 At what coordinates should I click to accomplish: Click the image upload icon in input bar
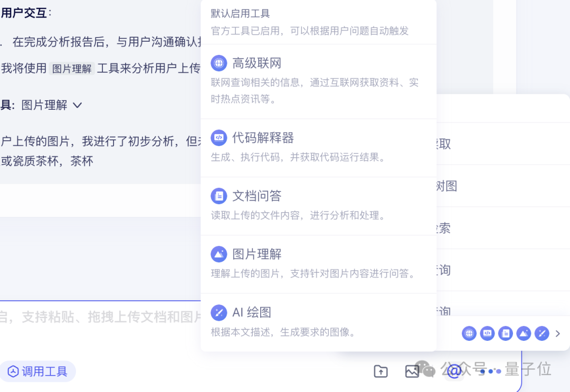[x=412, y=371]
